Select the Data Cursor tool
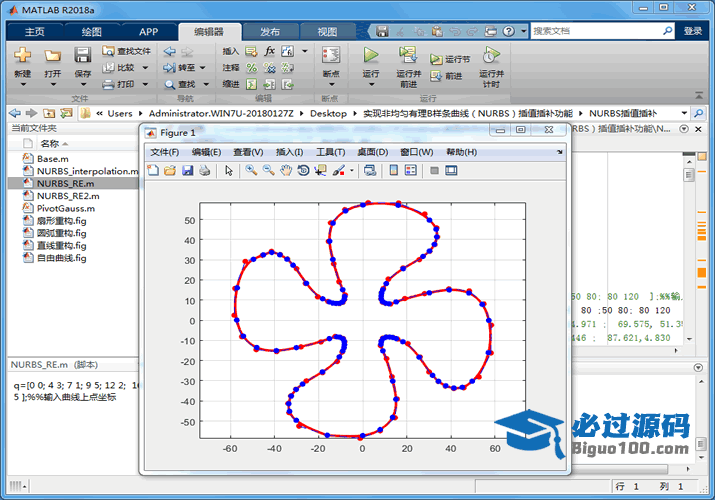The image size is (715, 500). (x=321, y=170)
